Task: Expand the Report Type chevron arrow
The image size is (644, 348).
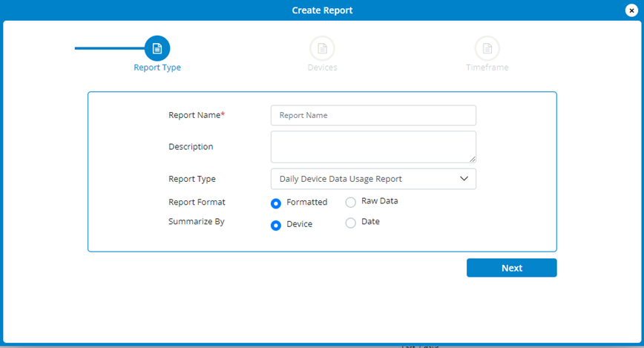Action: tap(464, 179)
